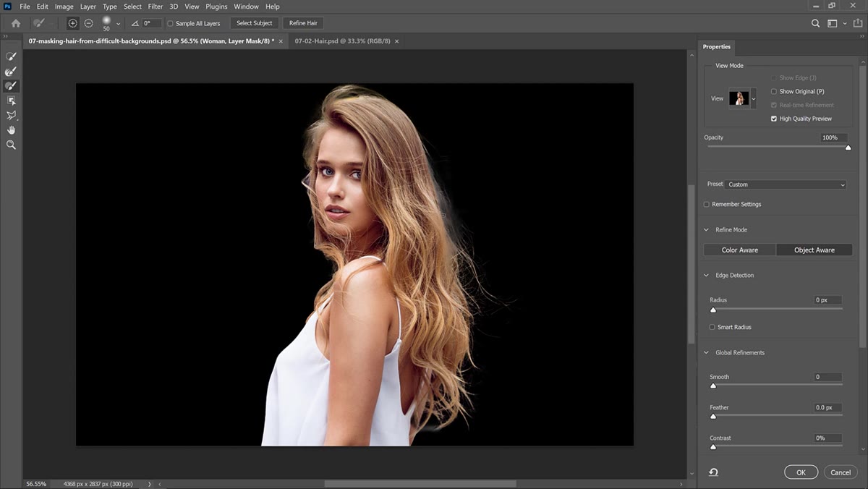Switch Refine Mode to Color Aware
Image resolution: width=868 pixels, height=489 pixels.
tap(740, 250)
